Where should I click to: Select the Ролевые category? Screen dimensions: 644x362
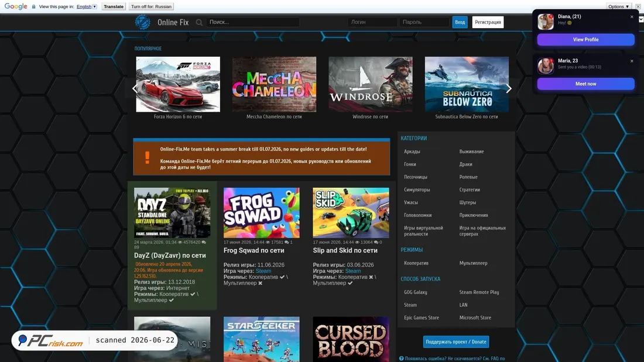[x=468, y=177]
